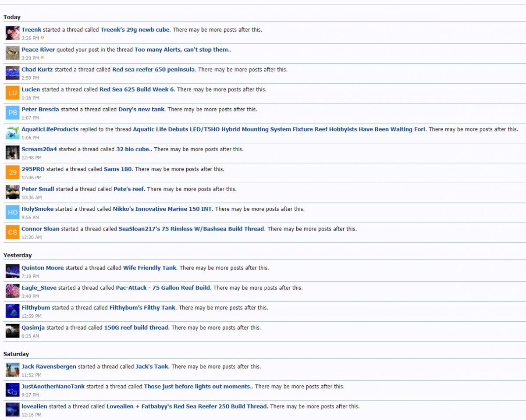Click Filthybum's blue avatar
This screenshot has height=420, width=526.
click(x=13, y=311)
